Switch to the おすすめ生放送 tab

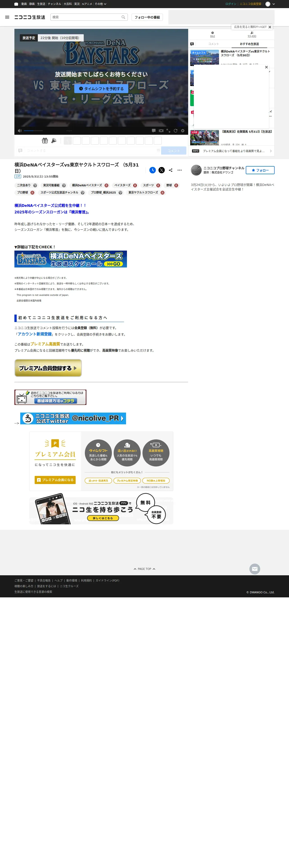249,44
